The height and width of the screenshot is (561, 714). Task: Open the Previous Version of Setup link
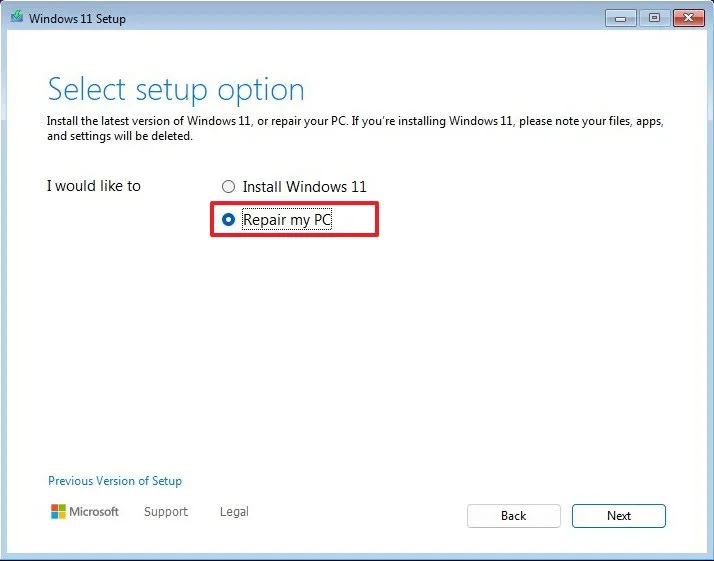[115, 481]
